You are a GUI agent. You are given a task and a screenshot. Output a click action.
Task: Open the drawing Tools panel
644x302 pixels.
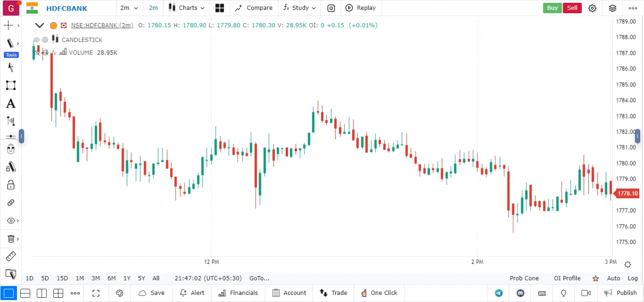tap(11, 55)
